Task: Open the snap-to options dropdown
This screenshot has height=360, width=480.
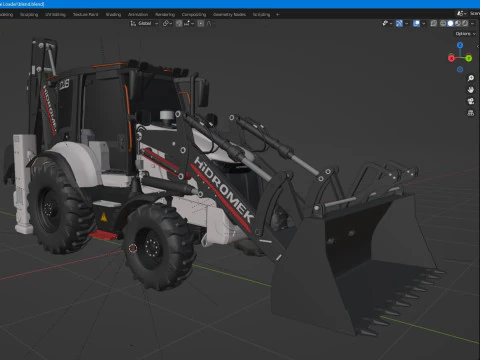Action: [189, 23]
